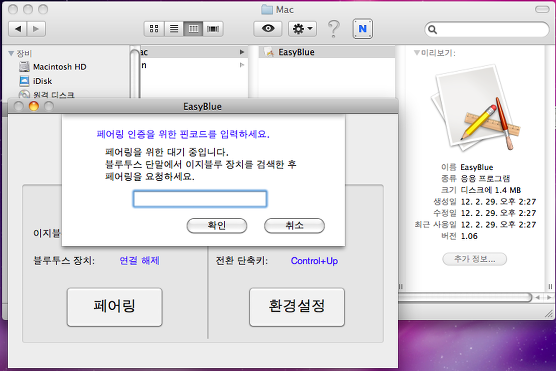This screenshot has height=371, width=556.
Task: Click the blue N toolbar icon
Action: click(362, 29)
